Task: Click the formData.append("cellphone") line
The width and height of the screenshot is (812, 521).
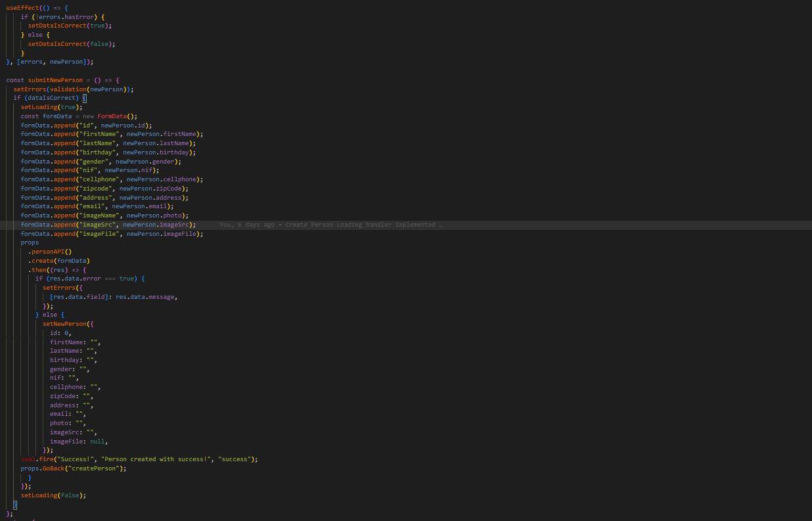Action: pyautogui.click(x=112, y=179)
